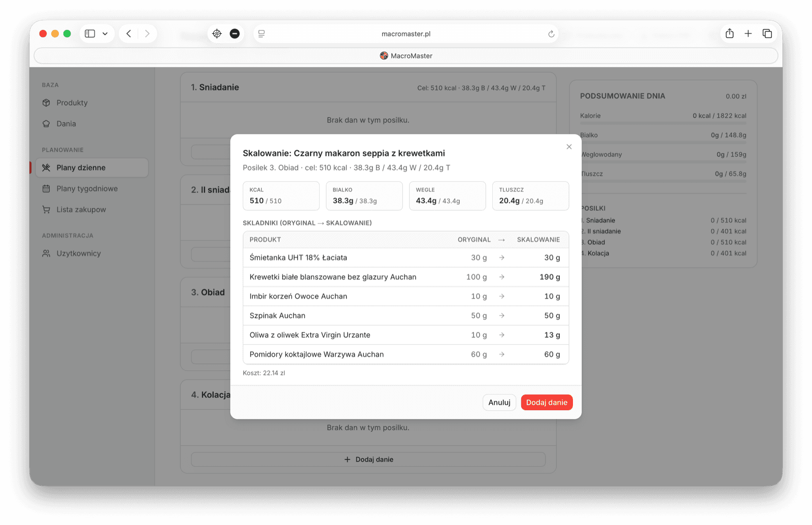Click the Kolacja entry in POSILKI list
Viewport: 812px width, 525px height.
tap(663, 253)
